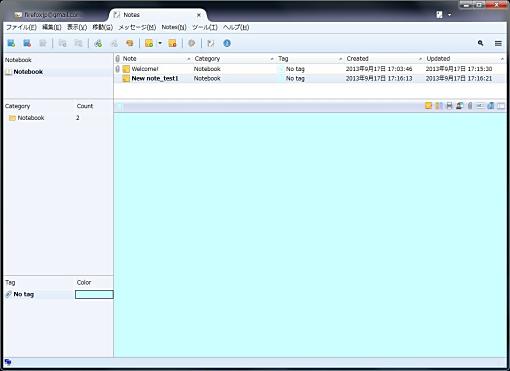Click the layout window icon in note toolbar
This screenshot has width=510, height=371.
coord(501,106)
